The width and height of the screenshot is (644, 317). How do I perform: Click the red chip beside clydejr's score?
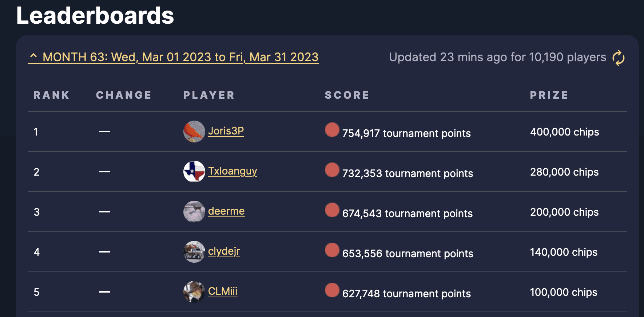[x=331, y=250]
